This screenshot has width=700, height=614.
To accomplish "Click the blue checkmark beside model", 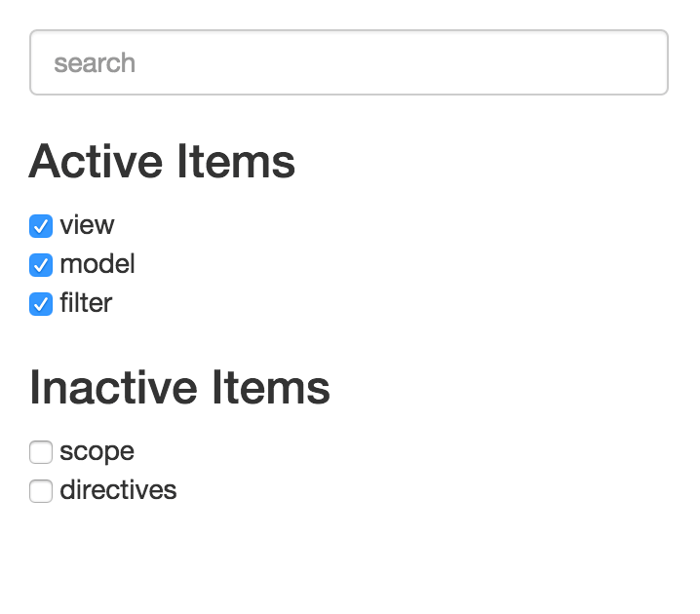I will tap(41, 265).
